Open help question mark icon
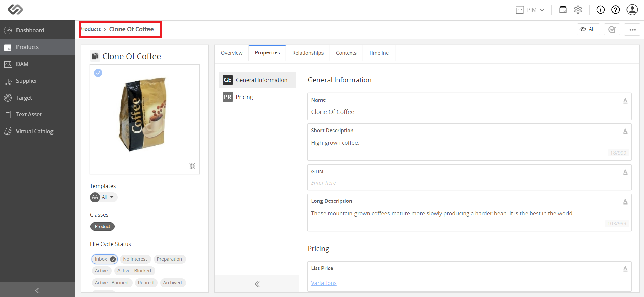This screenshot has height=297, width=644. click(x=616, y=10)
